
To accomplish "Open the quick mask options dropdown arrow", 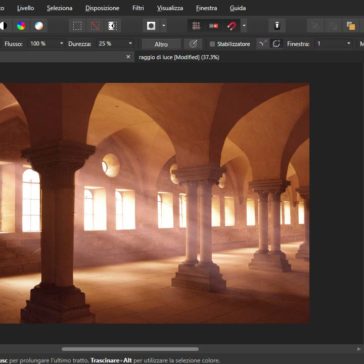I will 164,26.
